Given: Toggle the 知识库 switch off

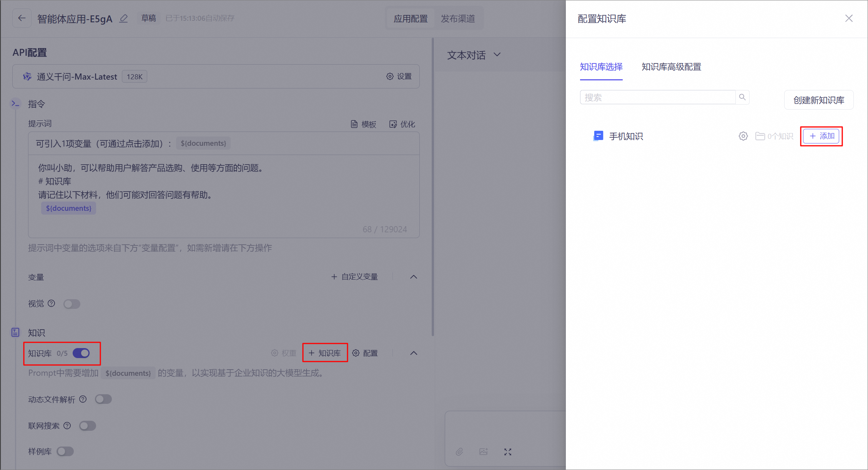Looking at the screenshot, I should (81, 353).
